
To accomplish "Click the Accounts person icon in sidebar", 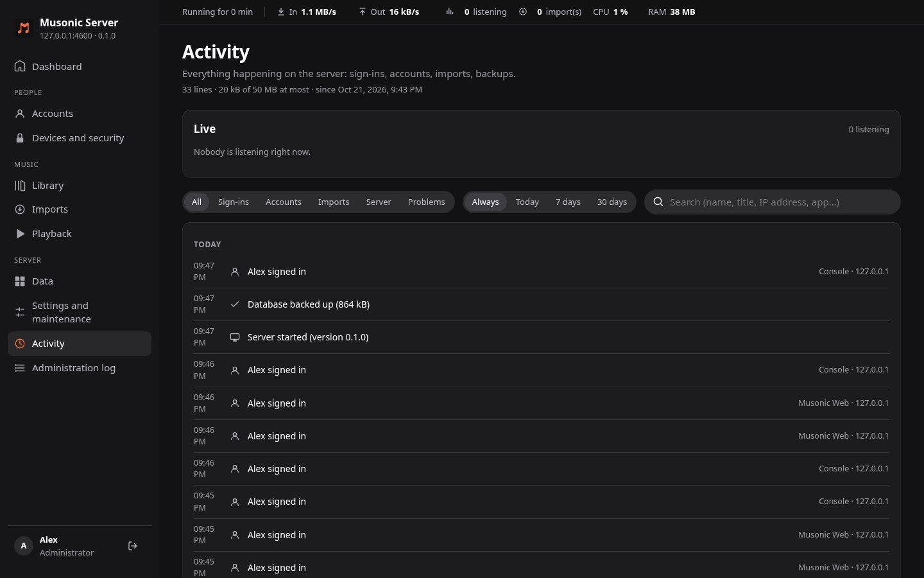I will click(20, 114).
